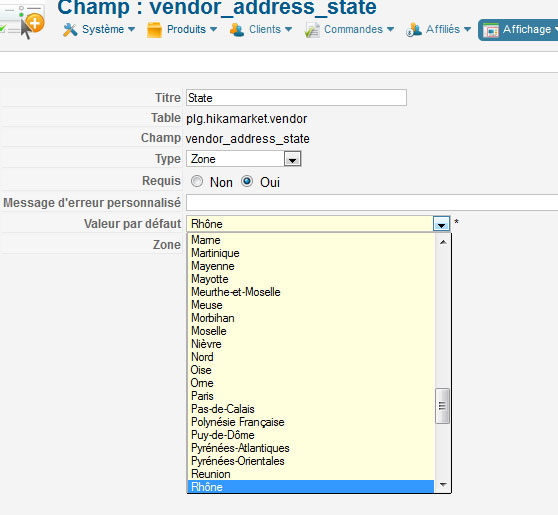The width and height of the screenshot is (558, 515).
Task: Click the Valeur par défaut dropdown arrow
Action: point(441,224)
